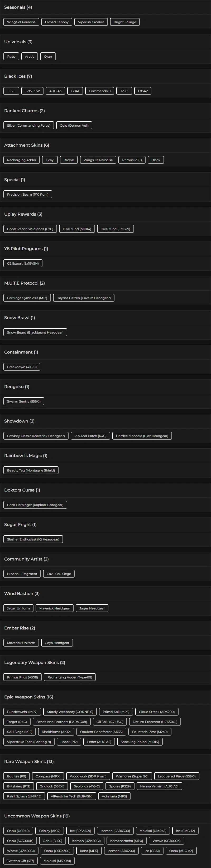Select the Twitch's Gift (417) tag
211x868 pixels.
(20, 861)
